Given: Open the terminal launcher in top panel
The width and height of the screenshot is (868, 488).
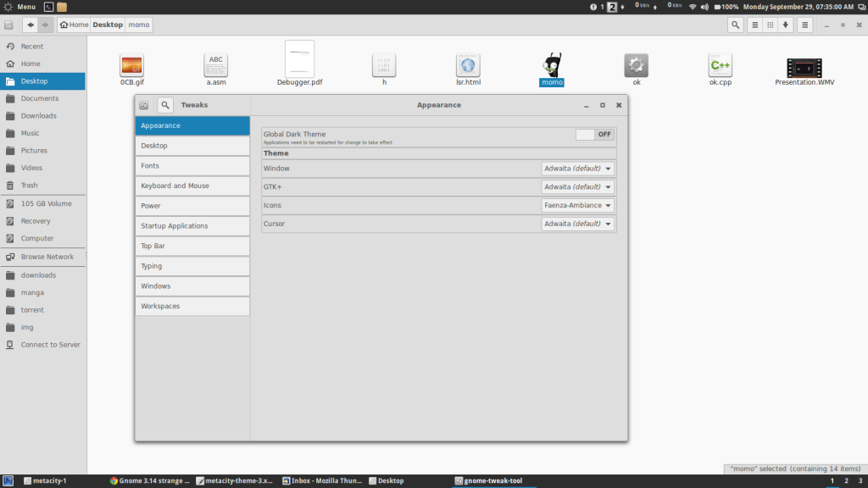Looking at the screenshot, I should point(48,7).
